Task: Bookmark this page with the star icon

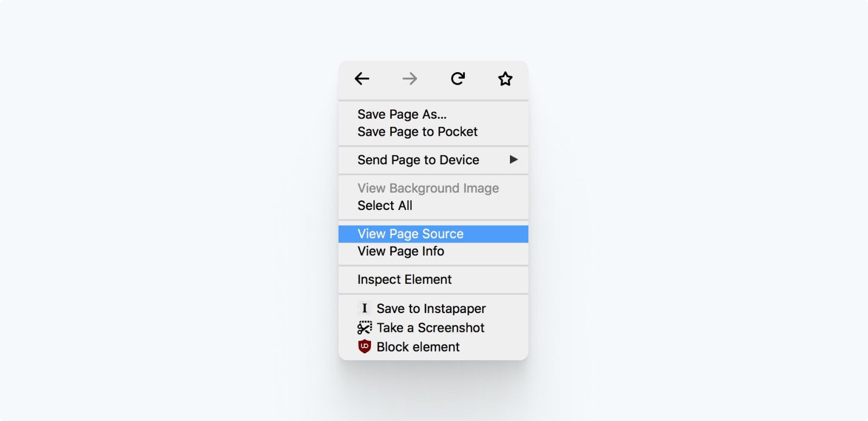Action: pyautogui.click(x=505, y=79)
